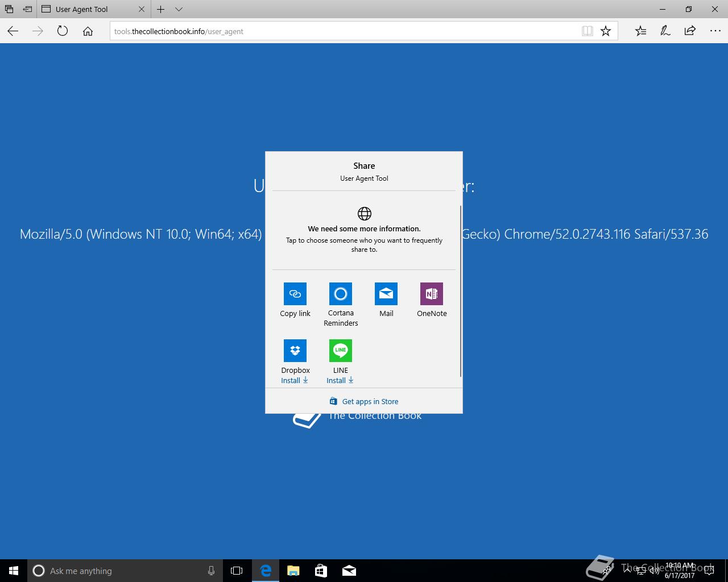This screenshot has height=582, width=728.
Task: Open the Mail taskbar app
Action: tap(349, 571)
